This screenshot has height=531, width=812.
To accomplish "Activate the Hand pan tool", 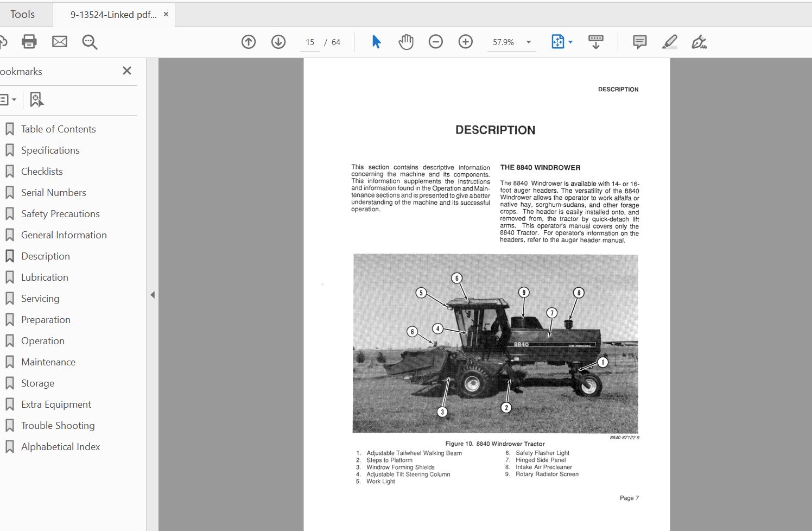I will 405,42.
